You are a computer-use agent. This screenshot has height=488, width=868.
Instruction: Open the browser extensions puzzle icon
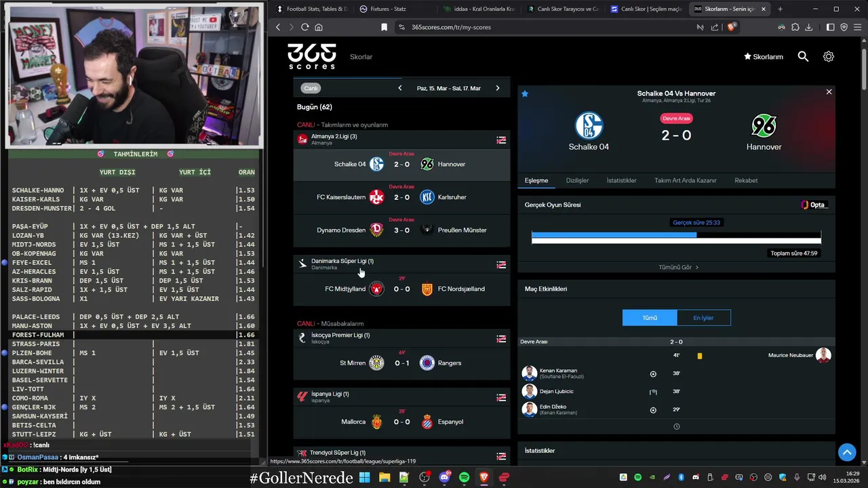[x=795, y=27]
